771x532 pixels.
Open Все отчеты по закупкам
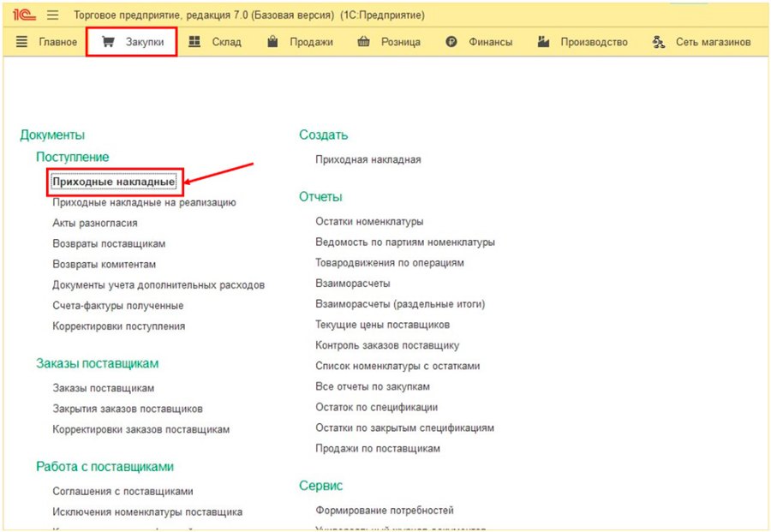[x=373, y=387]
